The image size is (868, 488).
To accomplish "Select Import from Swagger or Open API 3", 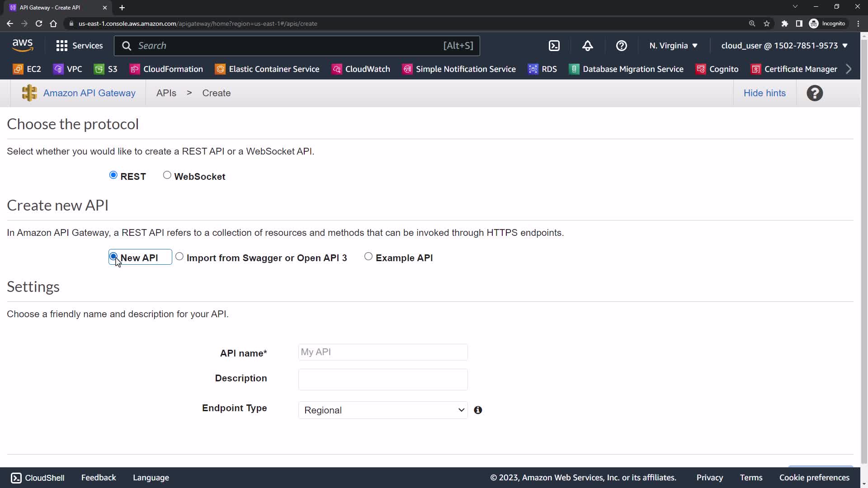I will click(179, 257).
